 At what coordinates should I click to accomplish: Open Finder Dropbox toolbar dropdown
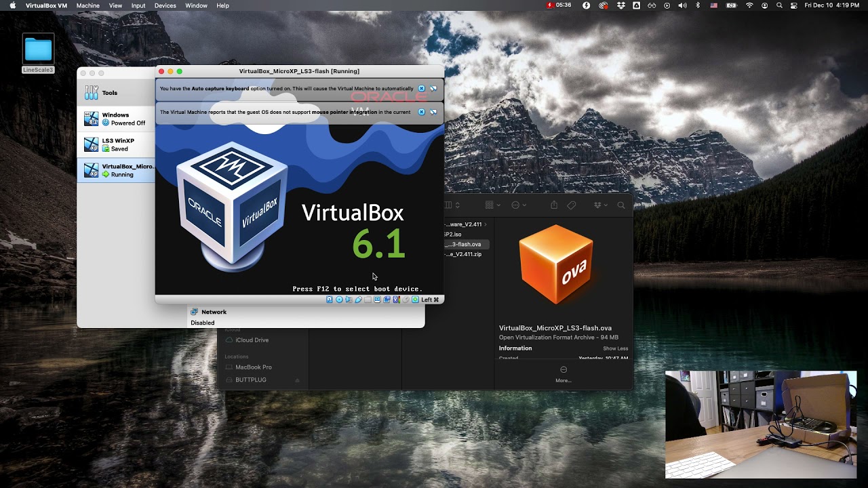[x=600, y=205]
